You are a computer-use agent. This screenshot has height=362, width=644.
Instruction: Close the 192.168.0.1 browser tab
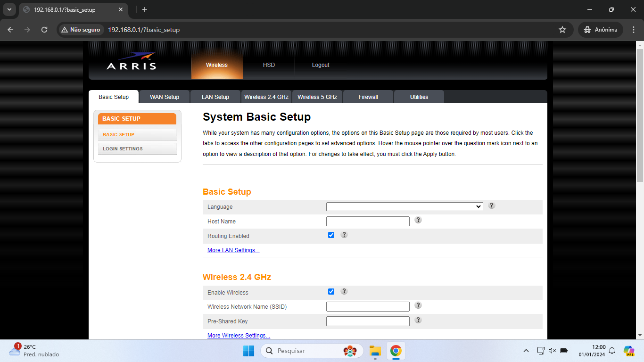coord(121,9)
